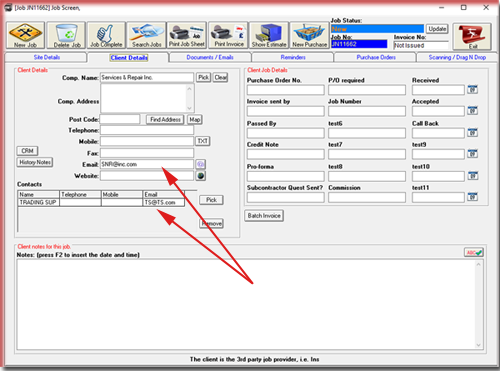The width and height of the screenshot is (500, 371).
Task: Click the Comp. Name input field
Action: click(147, 77)
